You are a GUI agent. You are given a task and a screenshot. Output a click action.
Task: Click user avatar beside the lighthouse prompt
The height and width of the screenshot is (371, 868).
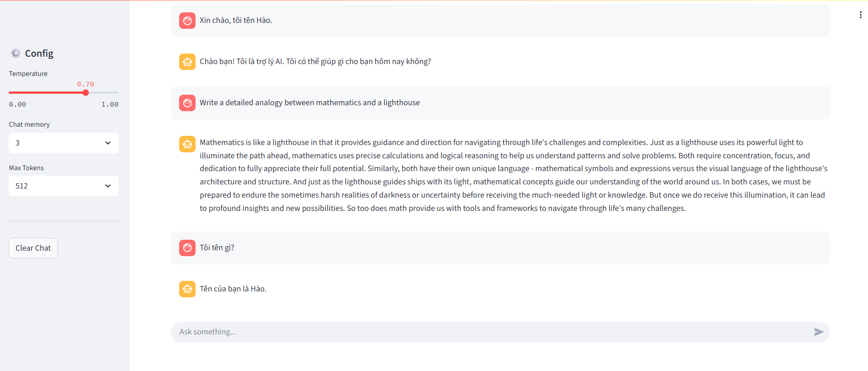(x=187, y=103)
